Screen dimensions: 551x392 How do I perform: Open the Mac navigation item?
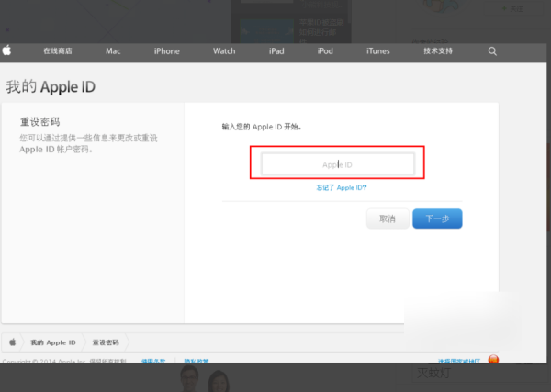click(113, 51)
